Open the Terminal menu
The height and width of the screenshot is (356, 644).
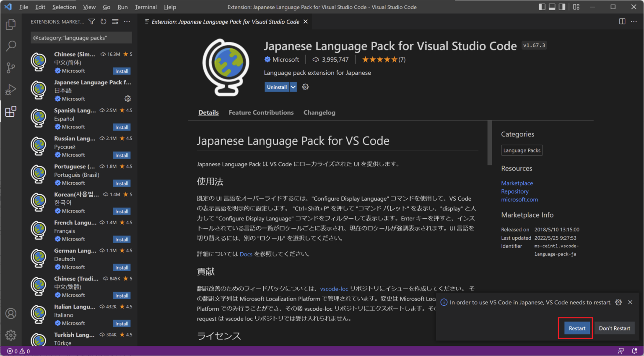[x=145, y=7]
